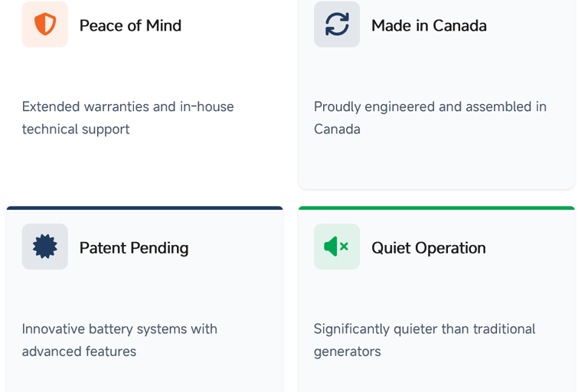This screenshot has width=588, height=392.
Task: Click the Significantly quieter description text
Action: pos(424,340)
